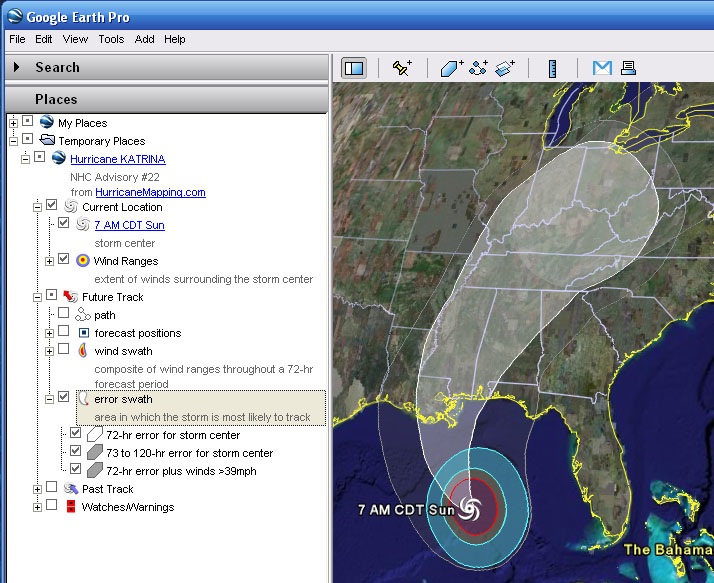Click the Email envelope toolbar icon
714x583 pixels.
click(x=602, y=68)
